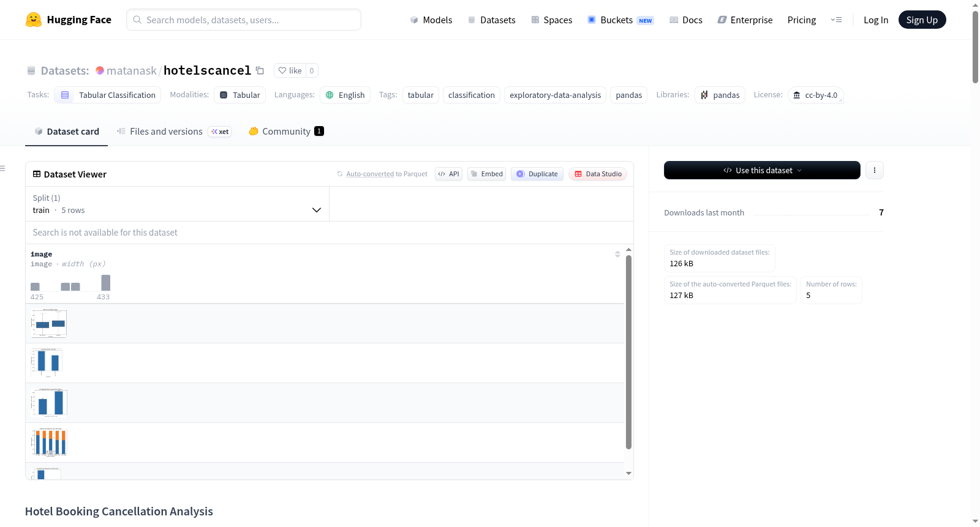Open the Community tab
This screenshot has height=527, width=980.
click(x=286, y=132)
